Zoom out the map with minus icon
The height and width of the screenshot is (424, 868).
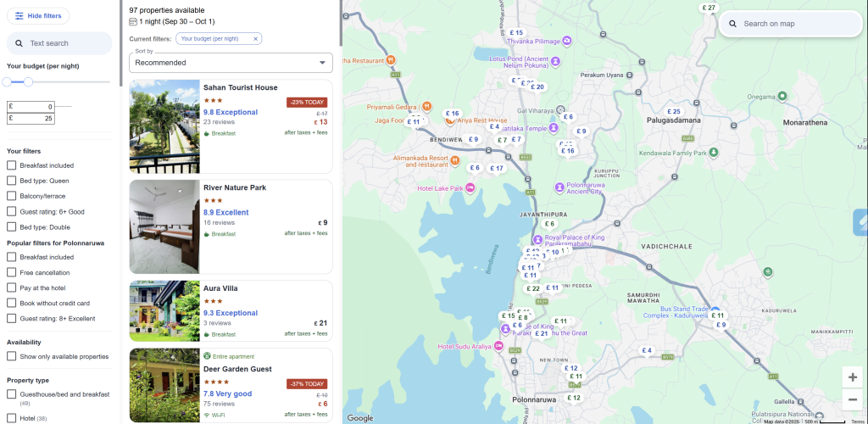853,399
